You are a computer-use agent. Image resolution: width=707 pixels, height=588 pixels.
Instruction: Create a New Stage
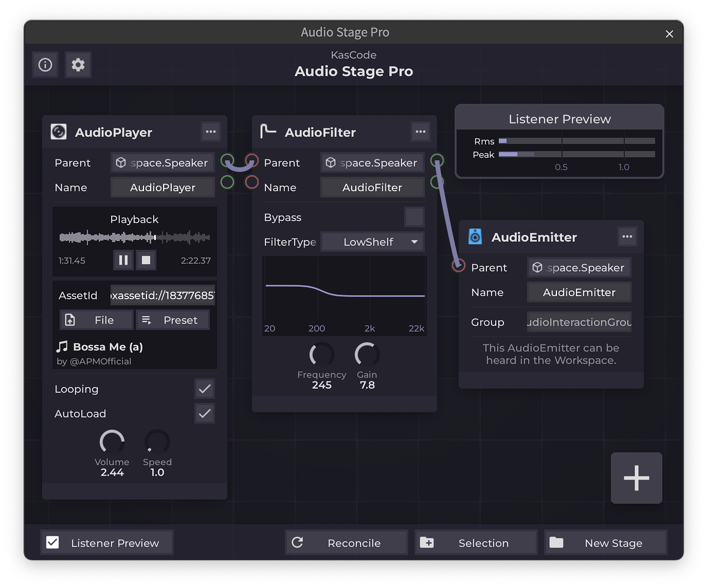[605, 542]
